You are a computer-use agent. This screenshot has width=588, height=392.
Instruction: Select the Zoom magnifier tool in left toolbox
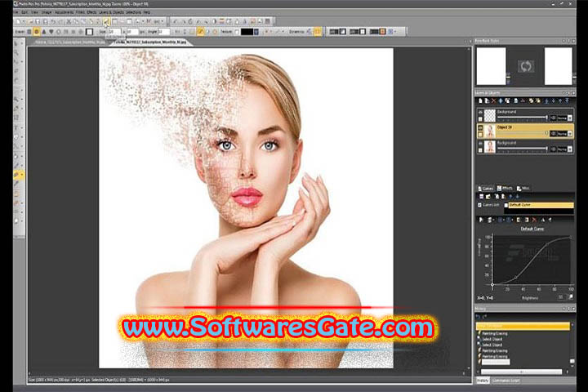(16, 53)
